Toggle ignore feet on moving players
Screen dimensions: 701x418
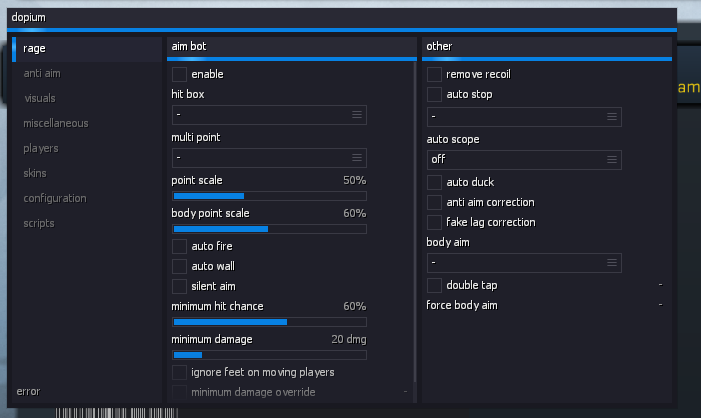point(179,372)
